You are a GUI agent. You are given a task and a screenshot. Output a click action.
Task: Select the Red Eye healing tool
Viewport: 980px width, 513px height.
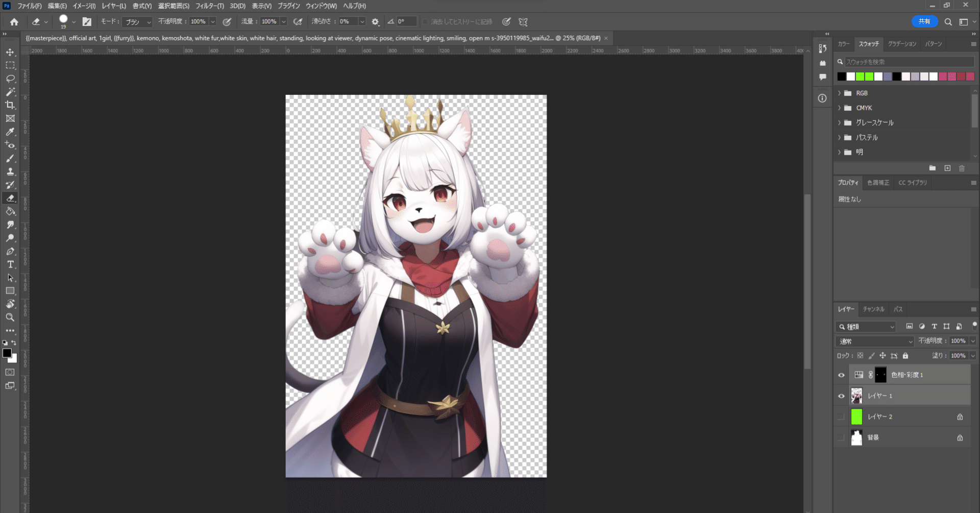[x=10, y=145]
